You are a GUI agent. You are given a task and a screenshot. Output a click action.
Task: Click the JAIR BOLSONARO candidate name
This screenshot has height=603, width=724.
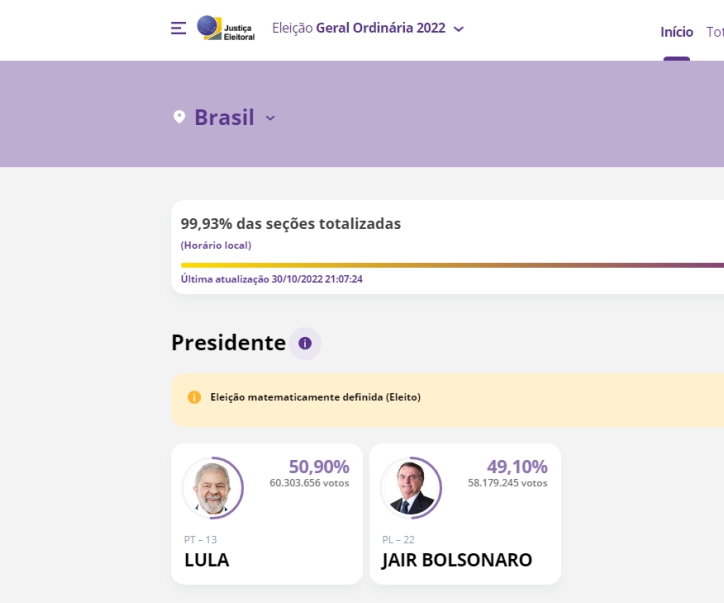tap(457, 560)
